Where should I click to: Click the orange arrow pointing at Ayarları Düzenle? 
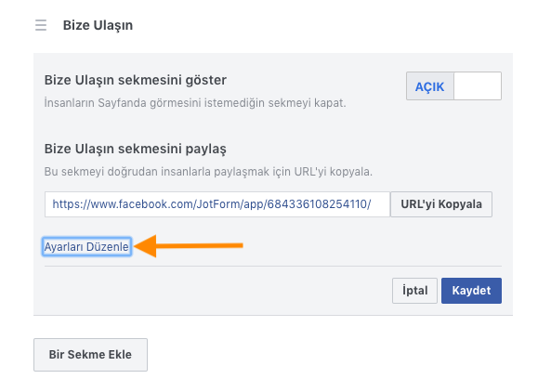pos(189,245)
